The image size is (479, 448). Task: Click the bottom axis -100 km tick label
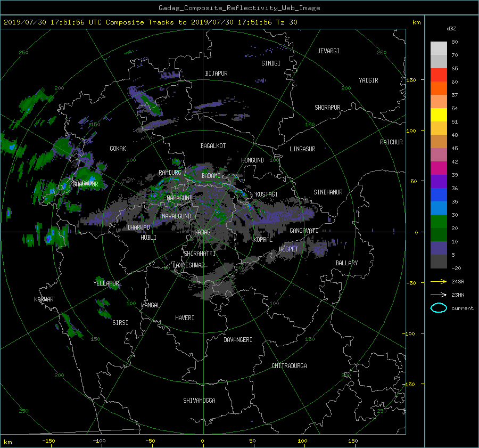99,441
